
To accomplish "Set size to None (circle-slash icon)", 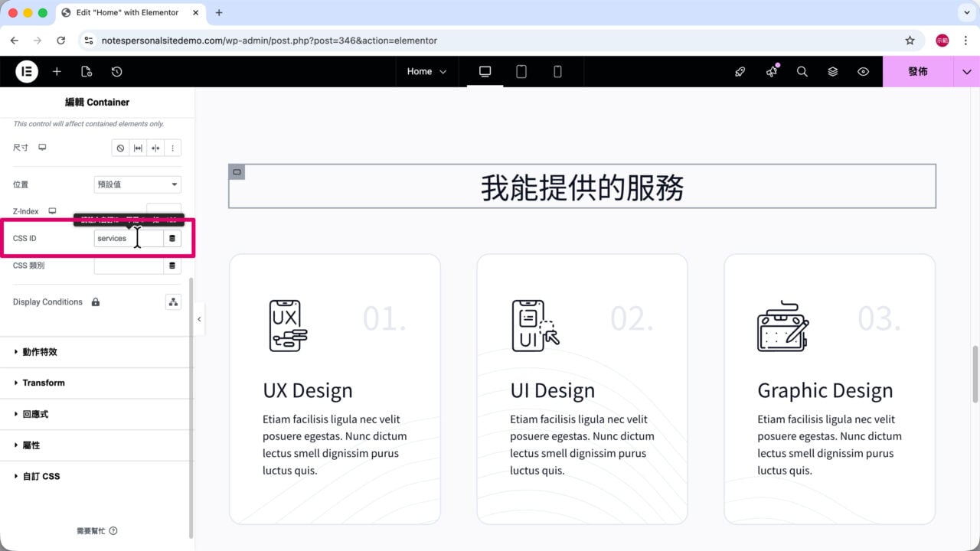I will click(120, 148).
